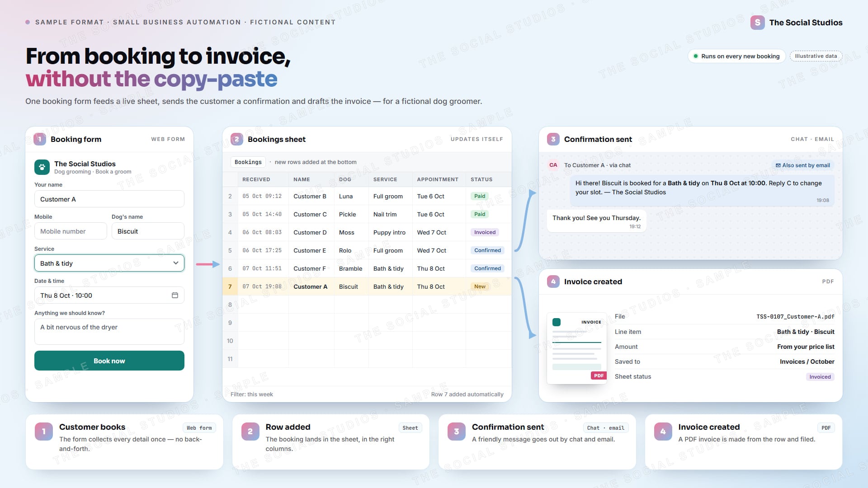Viewport: 868px width, 488px height.
Task: Click the Chat · email tag on Confirmation sent card
Action: point(606,428)
